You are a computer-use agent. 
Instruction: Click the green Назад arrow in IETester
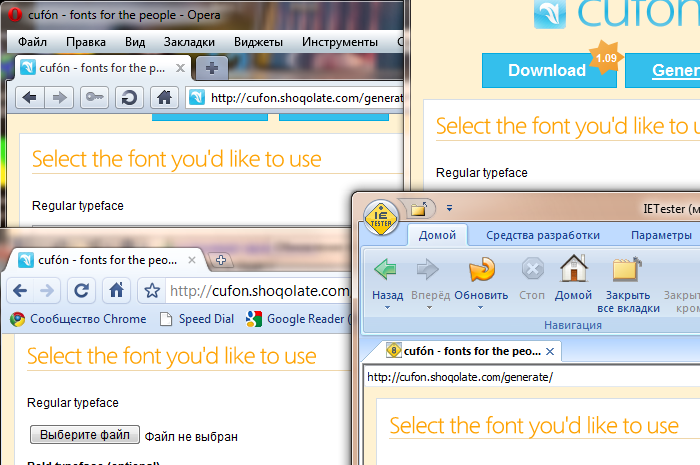click(x=386, y=269)
